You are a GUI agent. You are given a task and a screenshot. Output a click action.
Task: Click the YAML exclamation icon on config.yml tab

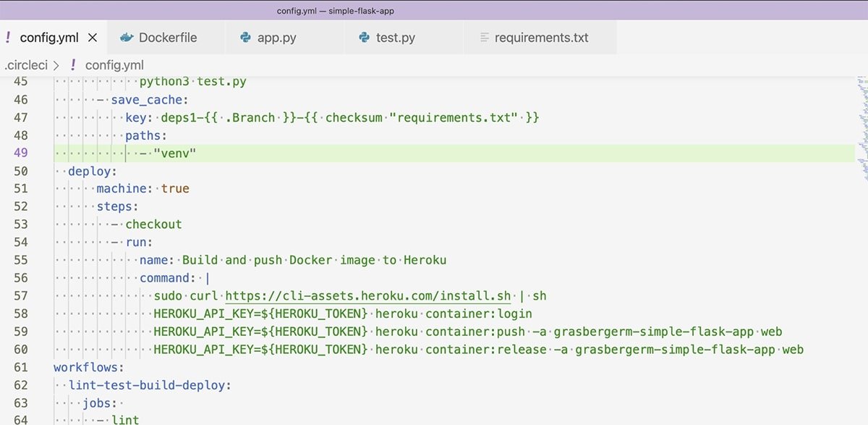point(8,38)
